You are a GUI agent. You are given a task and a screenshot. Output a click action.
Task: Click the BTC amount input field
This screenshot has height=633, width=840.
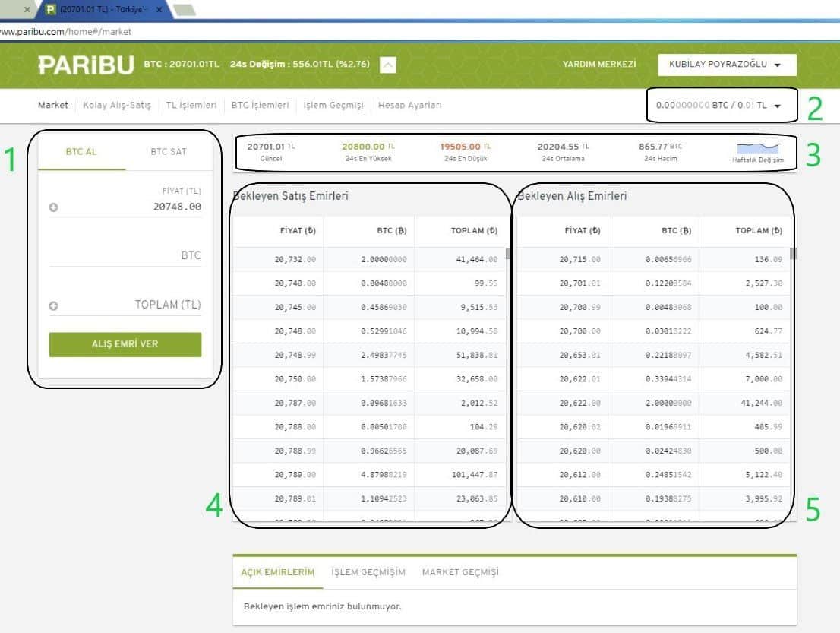click(125, 256)
